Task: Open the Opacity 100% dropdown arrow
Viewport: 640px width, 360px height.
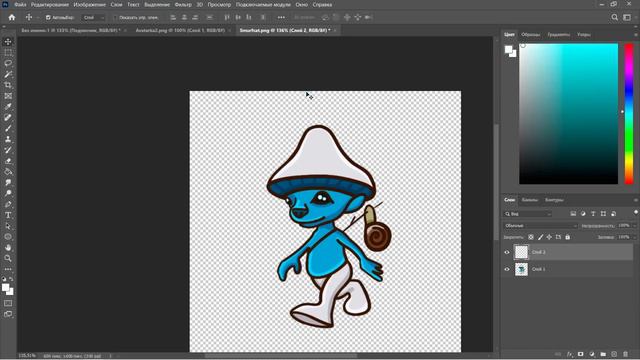Action: tap(634, 226)
